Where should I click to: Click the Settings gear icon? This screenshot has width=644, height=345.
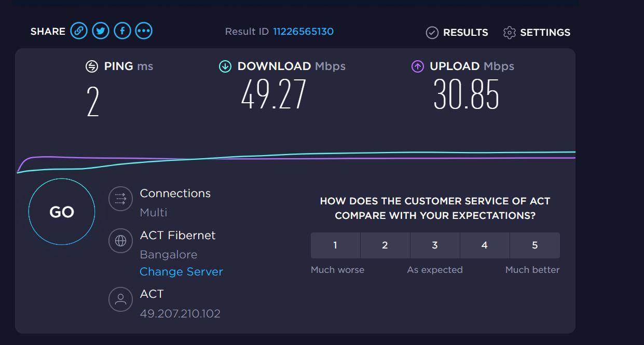point(509,33)
